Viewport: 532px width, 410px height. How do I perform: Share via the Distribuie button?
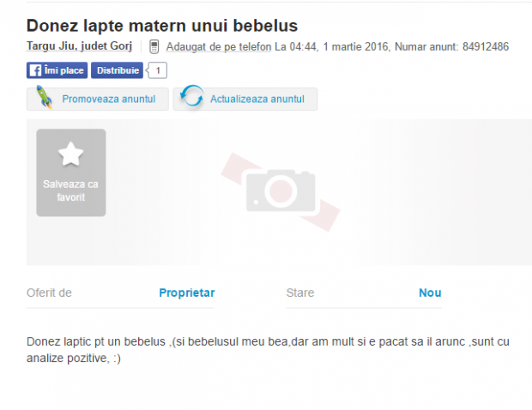117,70
